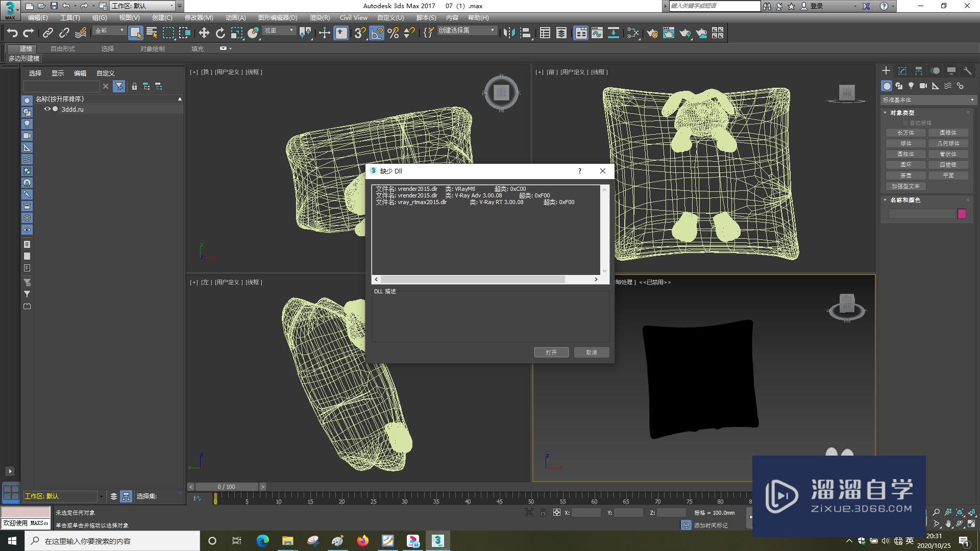Open the Hierarchy panel icon
The height and width of the screenshot is (551, 980).
(x=919, y=71)
